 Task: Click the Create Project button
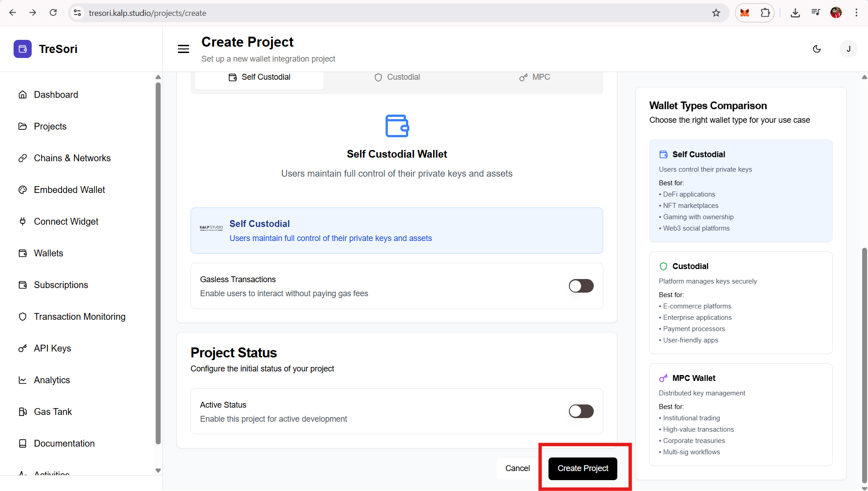coord(582,468)
